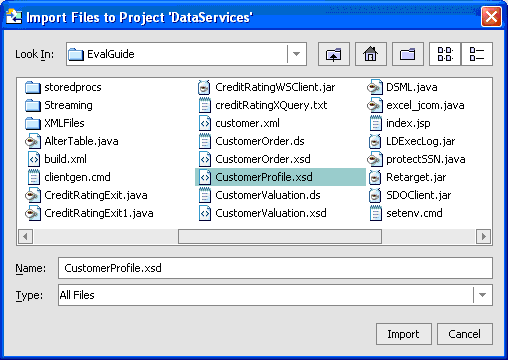Click the All Files type combo box
Viewport: 508px width, 360px height.
(x=275, y=295)
